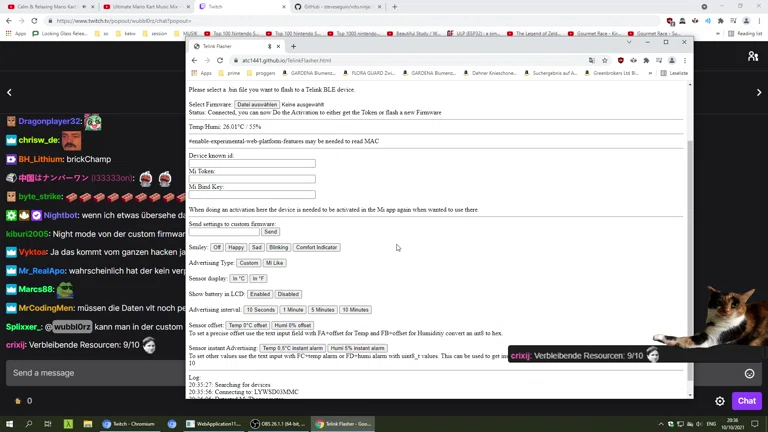Switch to WebApplication taskbar item
The image size is (768, 432).
pyautogui.click(x=214, y=424)
